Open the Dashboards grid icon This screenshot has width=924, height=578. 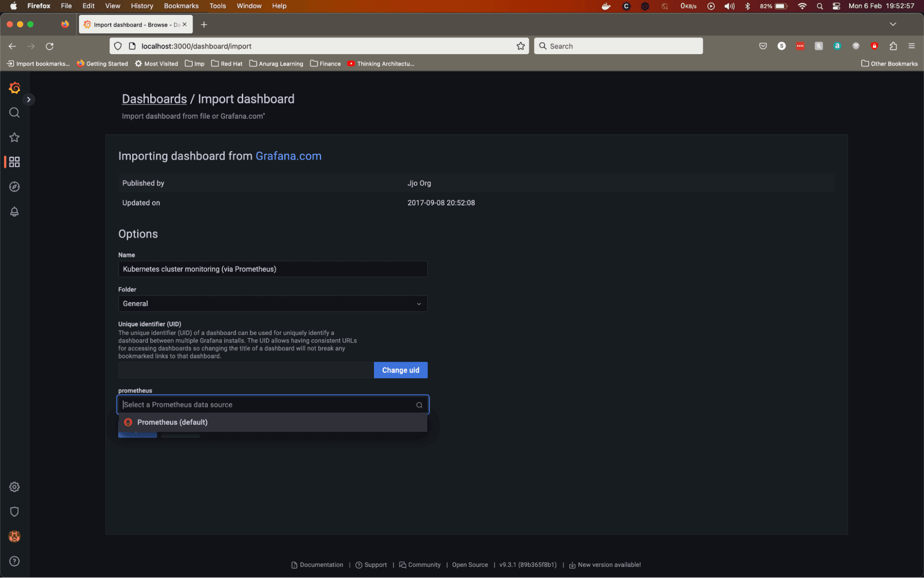[14, 162]
